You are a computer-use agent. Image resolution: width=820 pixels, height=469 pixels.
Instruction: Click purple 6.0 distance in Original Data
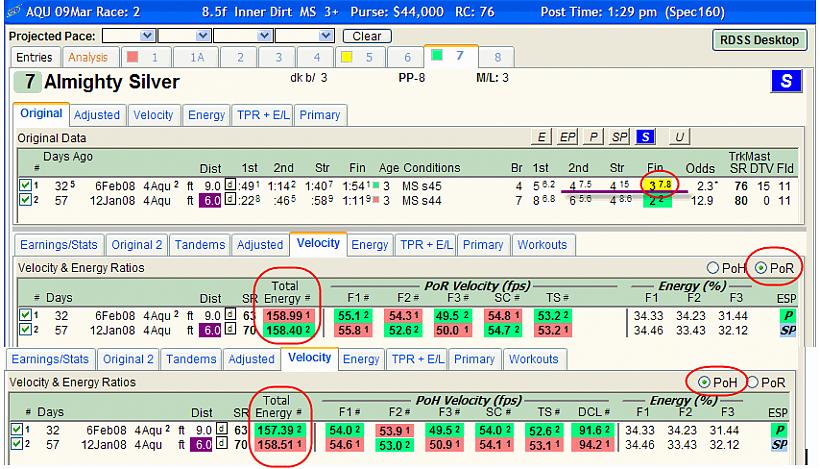click(x=210, y=200)
